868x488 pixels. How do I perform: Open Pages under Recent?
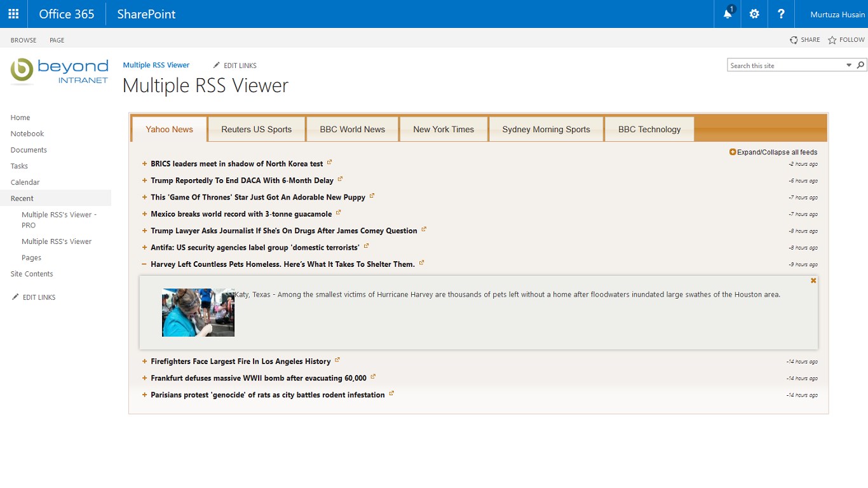point(31,258)
